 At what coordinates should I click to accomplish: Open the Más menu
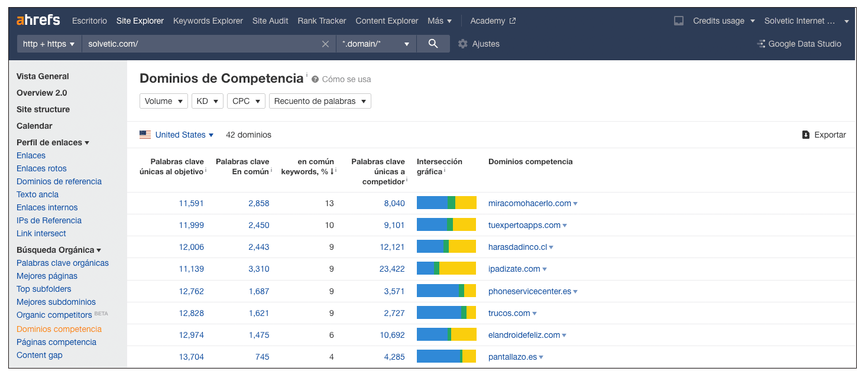439,21
